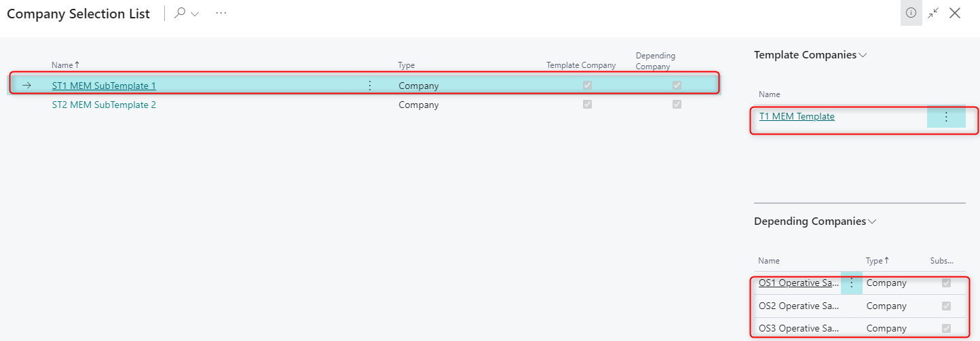Toggle Depending Company checkbox for ST2 row
The width and height of the screenshot is (980, 341).
point(677,105)
